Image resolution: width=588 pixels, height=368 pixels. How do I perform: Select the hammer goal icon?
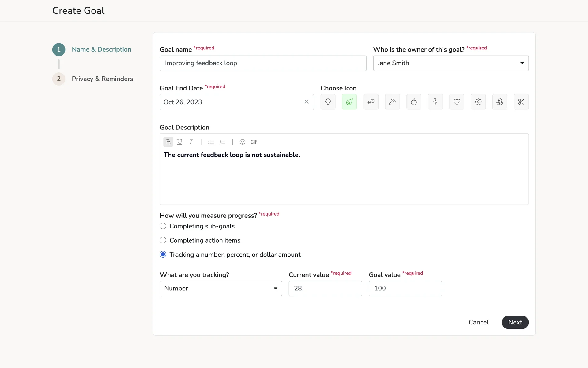(392, 102)
